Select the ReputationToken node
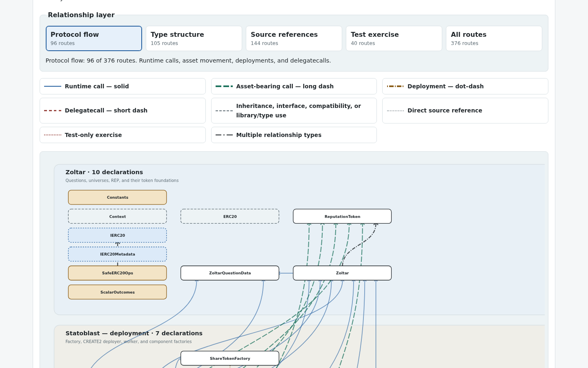Viewport: 588px width, 368px height. pos(342,216)
